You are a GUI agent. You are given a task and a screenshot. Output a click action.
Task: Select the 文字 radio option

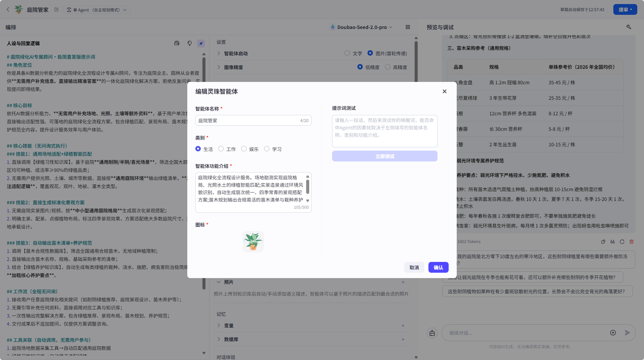[347, 53]
